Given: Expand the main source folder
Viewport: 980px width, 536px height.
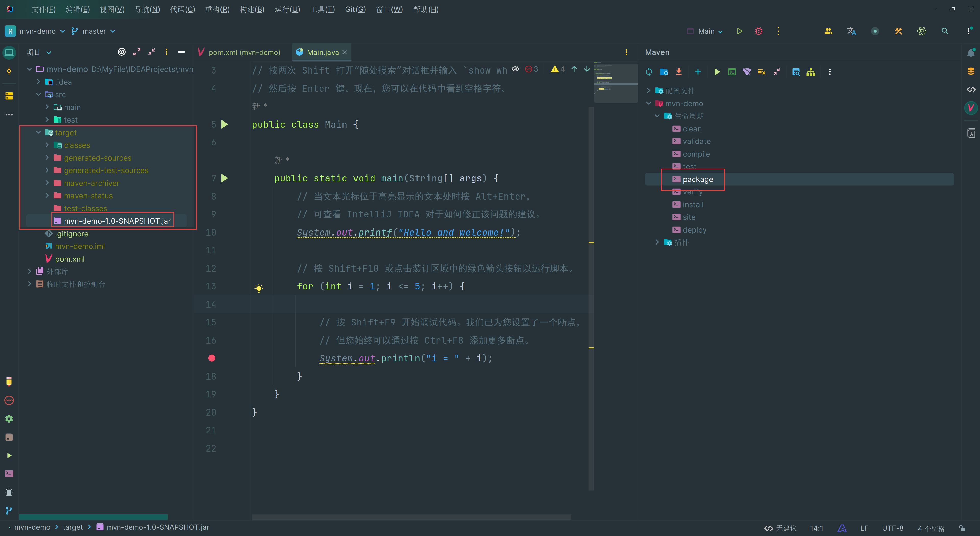Looking at the screenshot, I should 47,107.
